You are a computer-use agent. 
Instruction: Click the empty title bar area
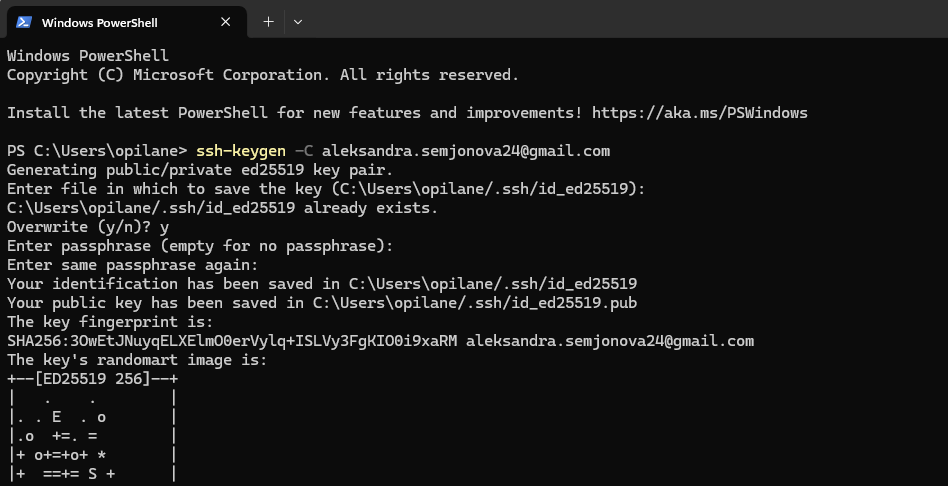[620, 21]
